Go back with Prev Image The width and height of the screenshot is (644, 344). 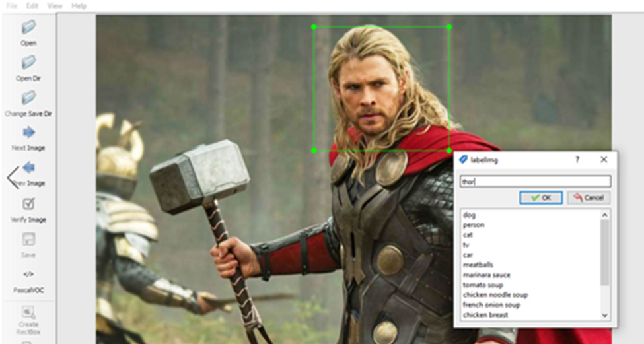[x=28, y=168]
